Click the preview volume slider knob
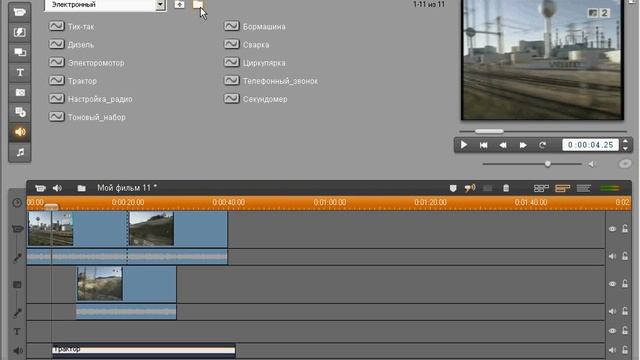The width and height of the screenshot is (640, 360). [548, 164]
